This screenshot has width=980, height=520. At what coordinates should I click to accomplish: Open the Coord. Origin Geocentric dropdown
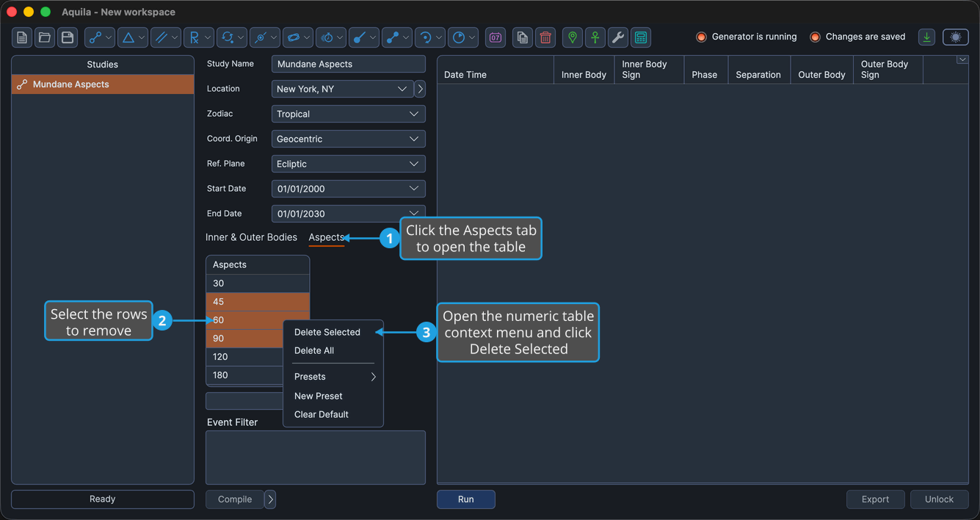pyautogui.click(x=349, y=139)
